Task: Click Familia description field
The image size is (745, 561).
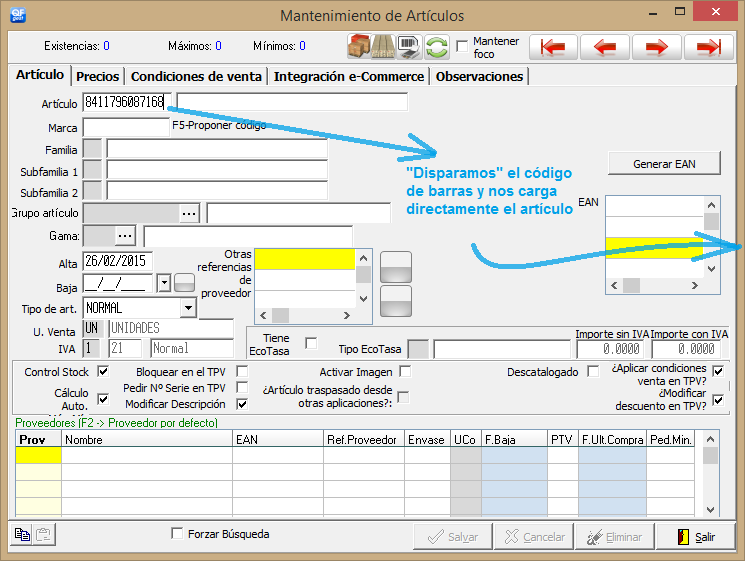Action: tap(217, 149)
